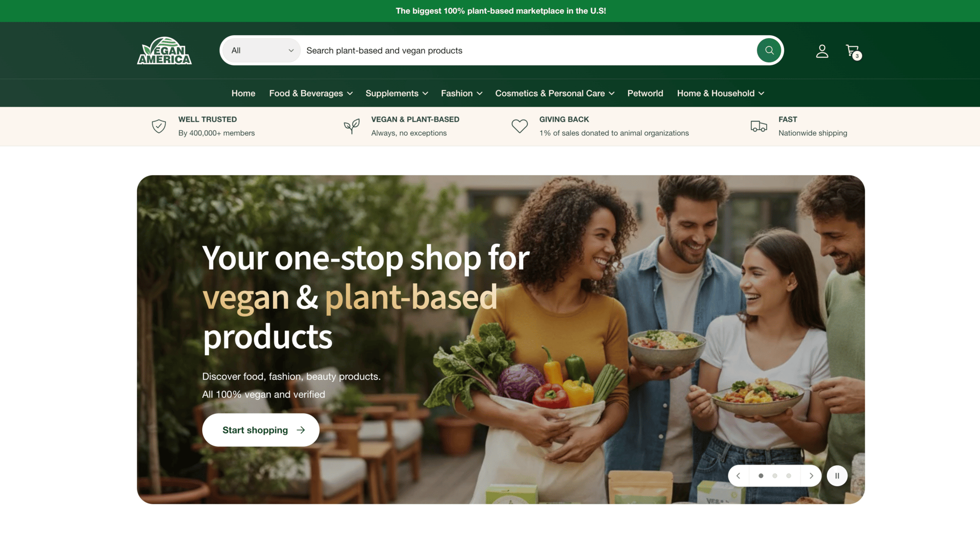The image size is (980, 533).
Task: Click the Vegan America logo
Action: click(x=164, y=51)
